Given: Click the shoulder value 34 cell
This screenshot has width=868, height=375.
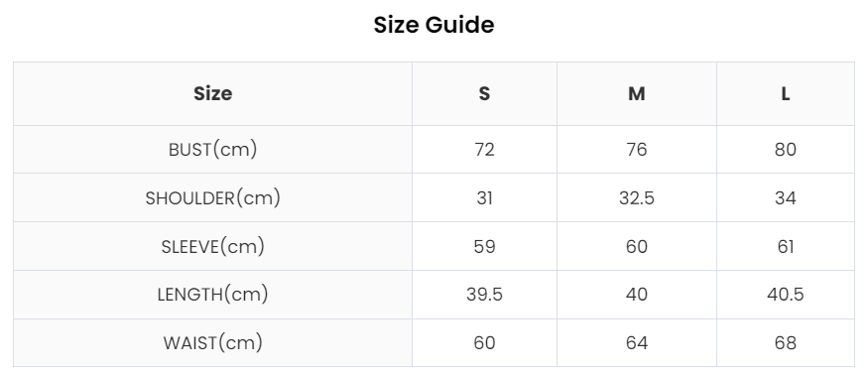Looking at the screenshot, I should (x=786, y=197).
